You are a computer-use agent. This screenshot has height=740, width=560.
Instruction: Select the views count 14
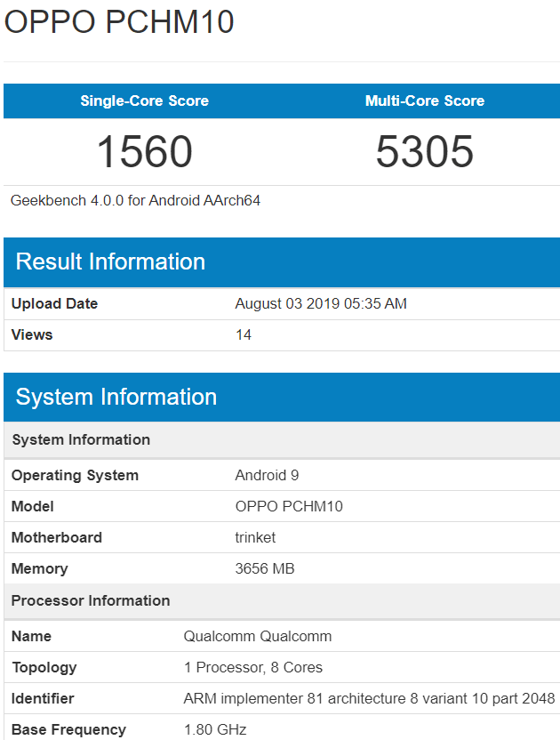tap(244, 334)
